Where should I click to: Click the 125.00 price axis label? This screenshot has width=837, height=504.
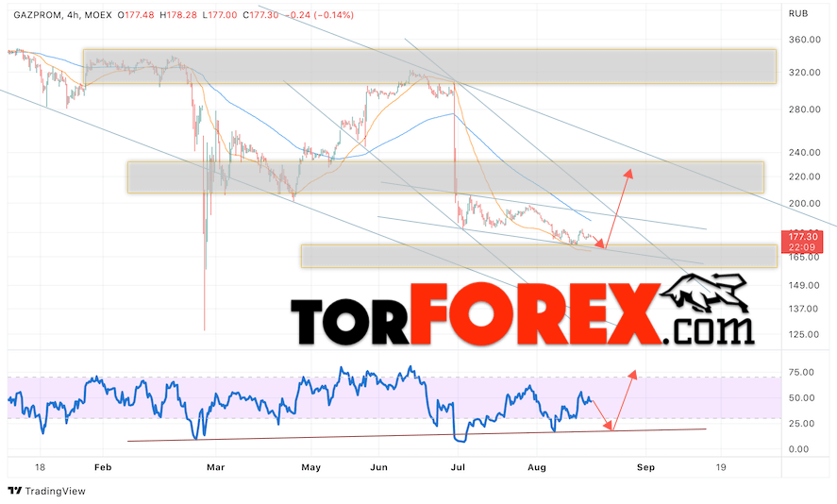pos(804,335)
